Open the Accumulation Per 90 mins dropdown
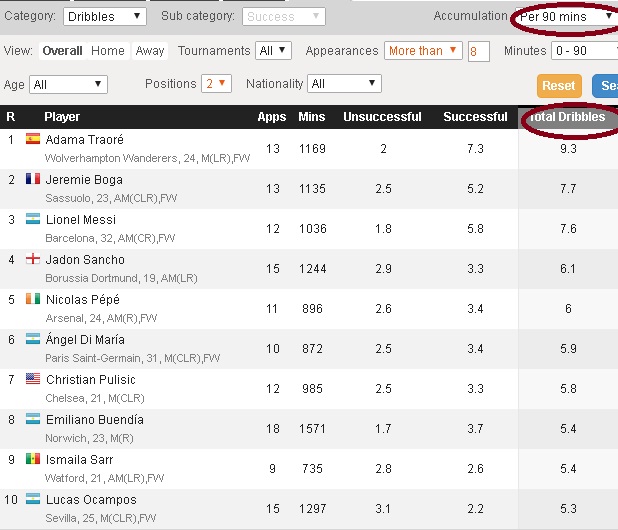 click(x=566, y=17)
